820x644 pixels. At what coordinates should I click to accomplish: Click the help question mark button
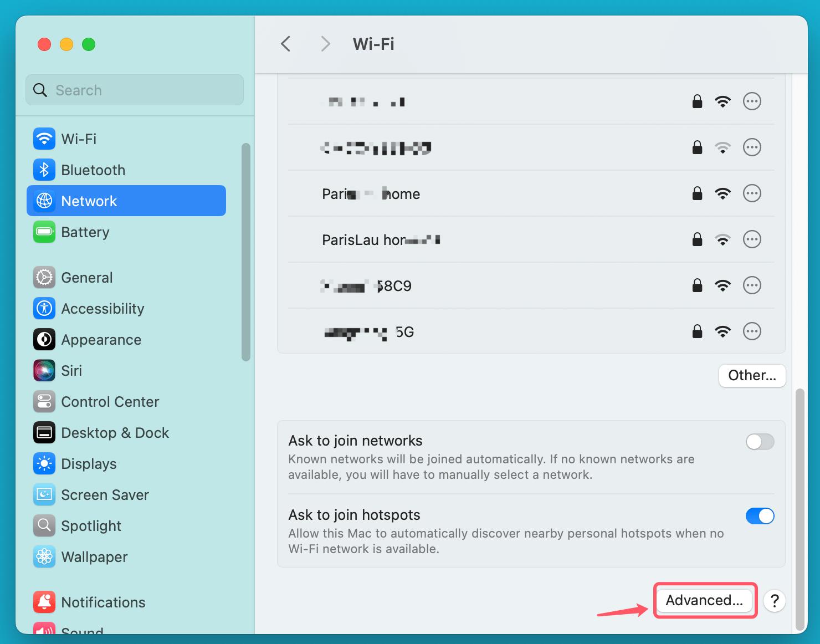click(x=774, y=600)
